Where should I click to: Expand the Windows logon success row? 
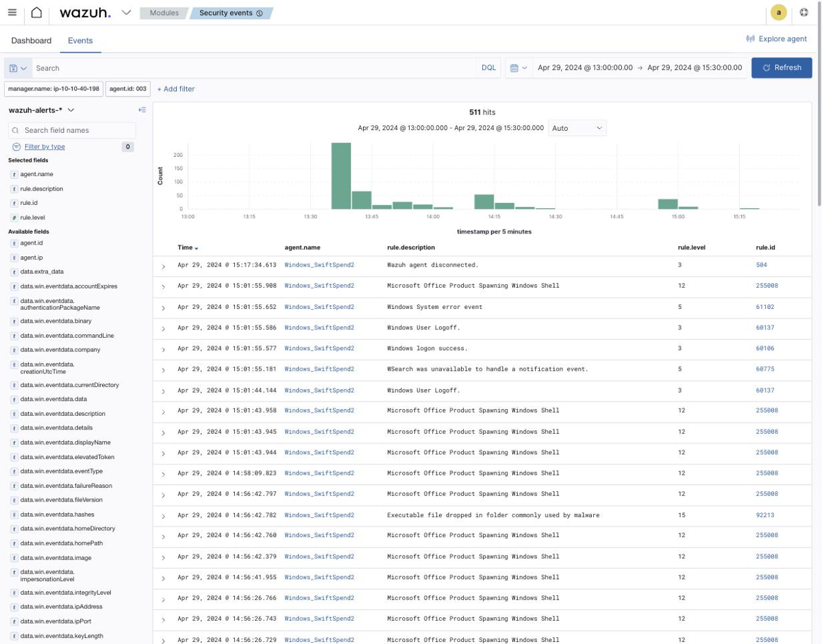tap(163, 350)
